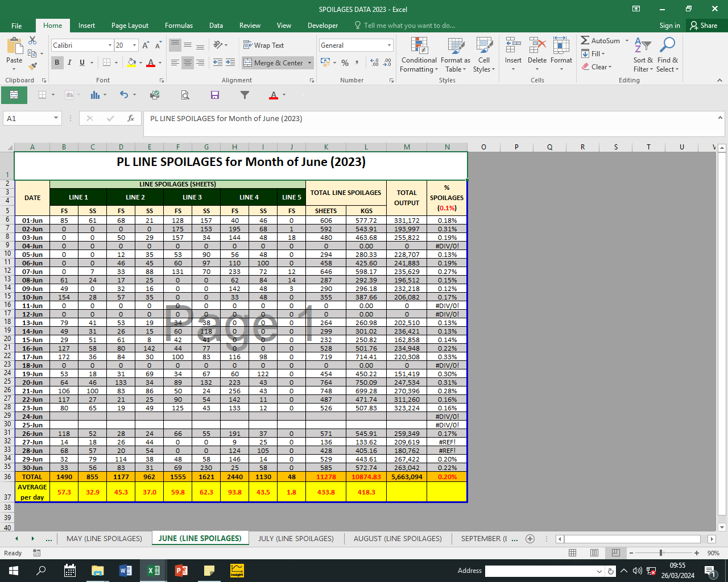Open Conditional Formatting dropdown
Viewport: 728px width, 582px height.
(x=419, y=55)
